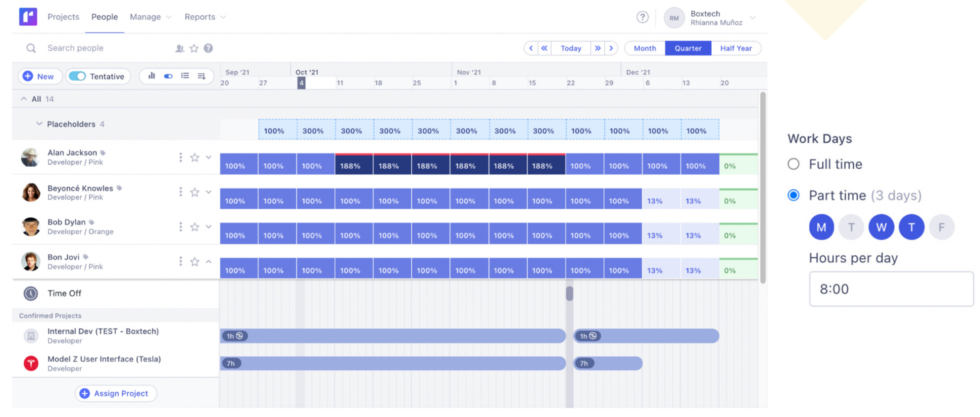Switch timeline to Month view

coord(644,48)
